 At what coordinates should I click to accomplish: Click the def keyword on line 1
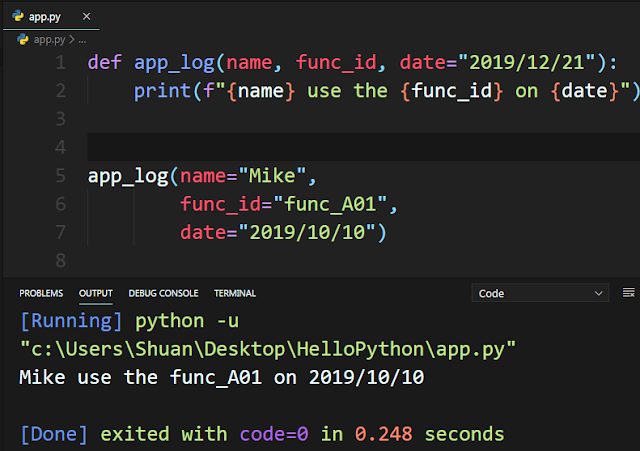(x=104, y=62)
